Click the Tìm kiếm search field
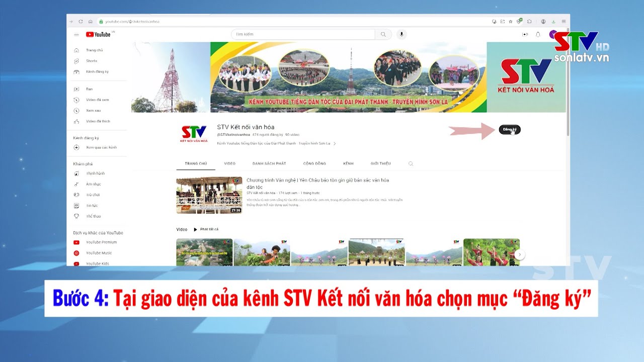Viewport: 644px width, 362px height. [303, 34]
